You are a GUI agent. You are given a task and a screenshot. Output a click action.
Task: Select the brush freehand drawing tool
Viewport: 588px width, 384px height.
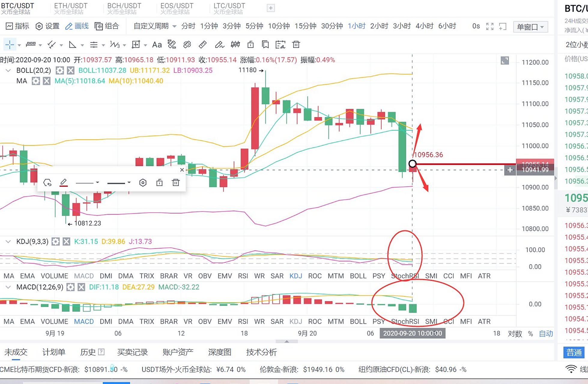click(220, 44)
